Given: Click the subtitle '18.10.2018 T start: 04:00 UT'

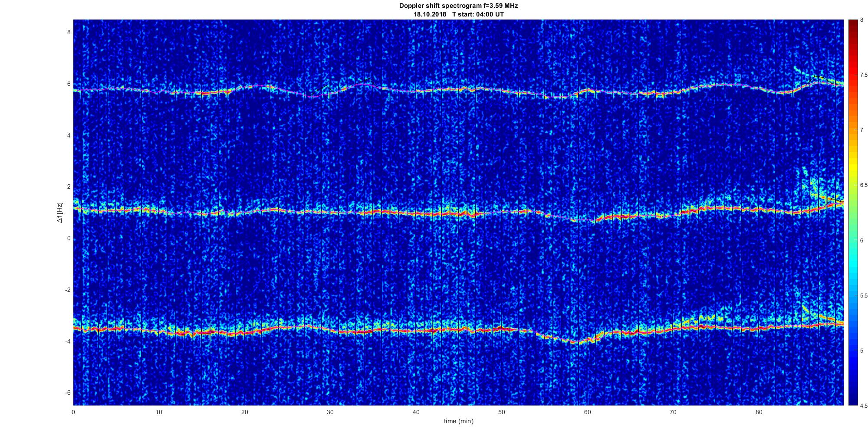Looking at the screenshot, I should click(x=458, y=14).
